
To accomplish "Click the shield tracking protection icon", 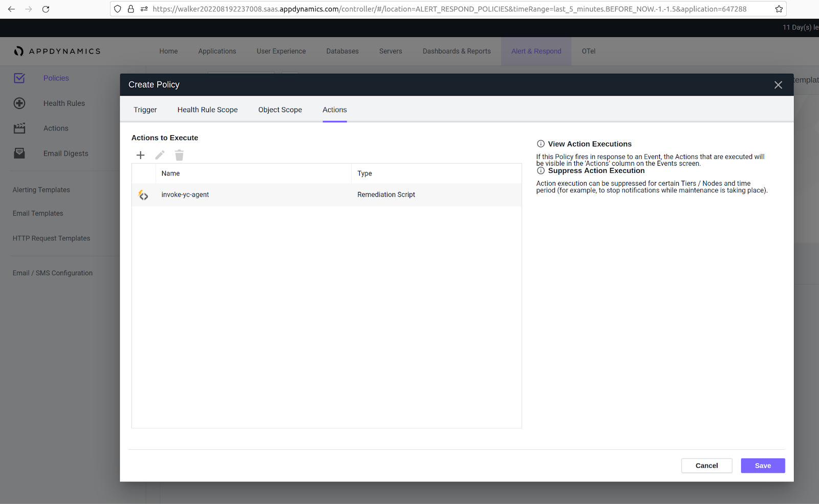I will 118,9.
